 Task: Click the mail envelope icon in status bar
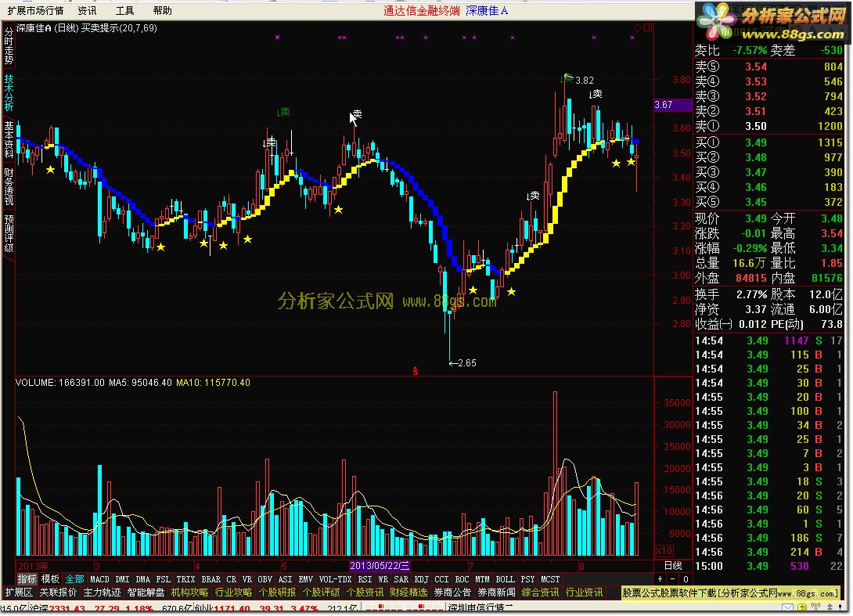coord(788,608)
